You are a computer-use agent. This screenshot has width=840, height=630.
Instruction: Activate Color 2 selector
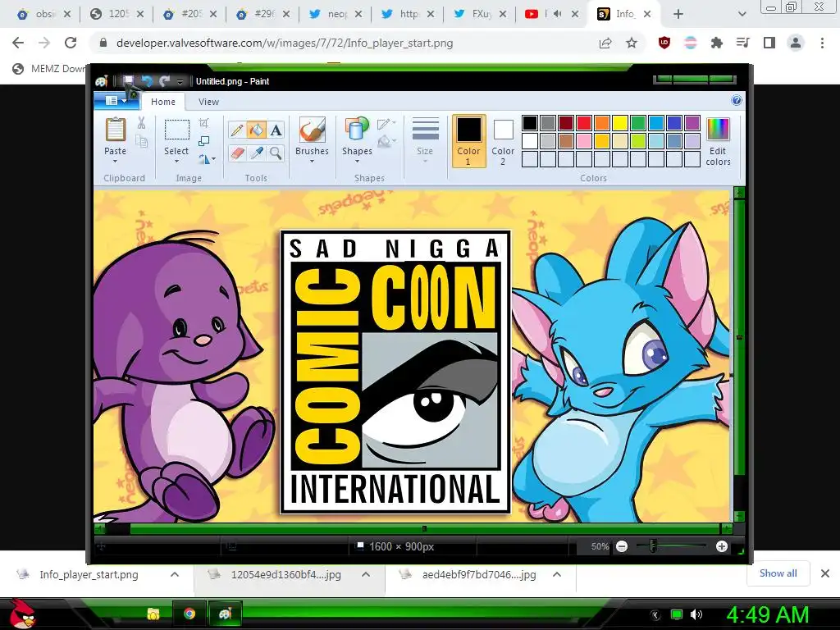point(503,141)
